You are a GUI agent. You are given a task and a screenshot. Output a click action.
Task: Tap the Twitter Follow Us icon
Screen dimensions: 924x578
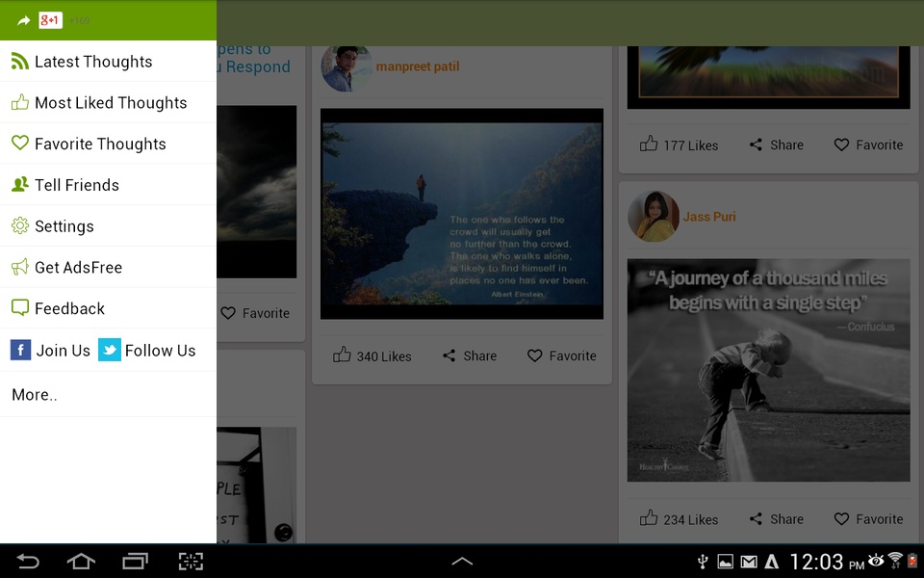110,350
